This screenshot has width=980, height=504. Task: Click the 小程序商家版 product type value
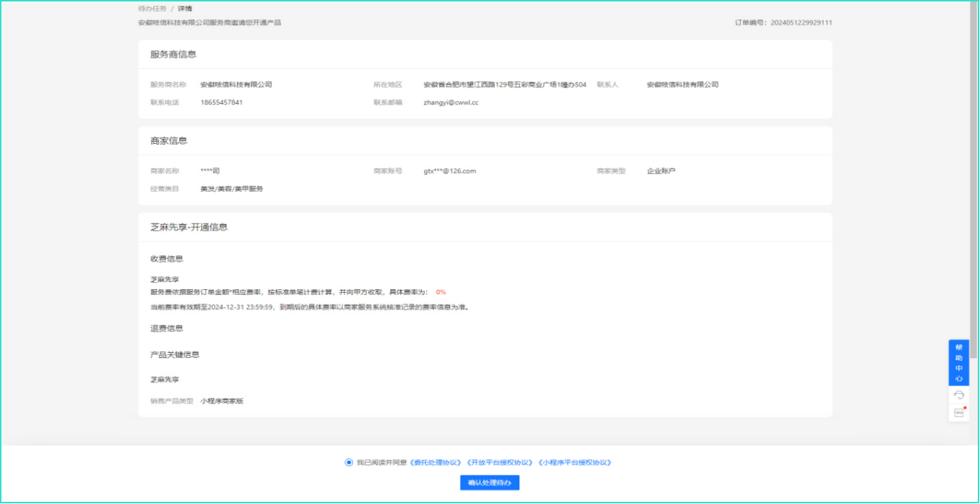coord(222,401)
